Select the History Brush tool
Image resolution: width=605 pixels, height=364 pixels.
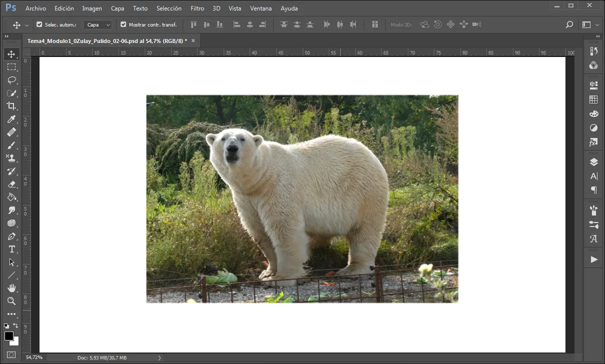[12, 171]
